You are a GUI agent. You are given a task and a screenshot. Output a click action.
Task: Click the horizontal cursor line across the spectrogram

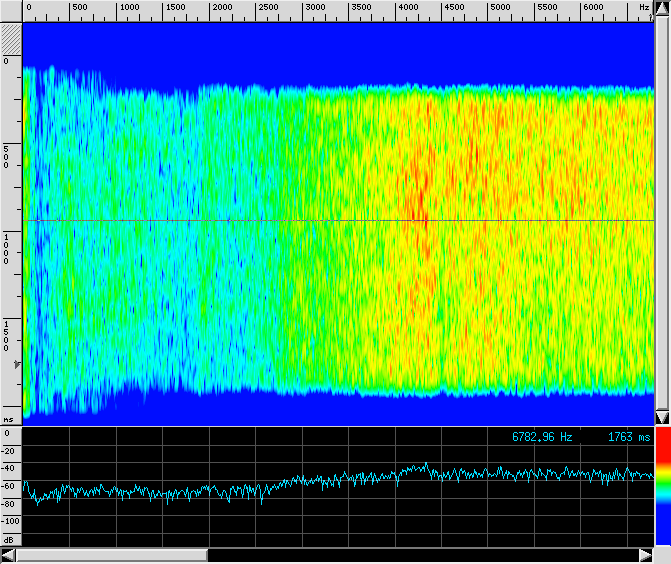[340, 220]
